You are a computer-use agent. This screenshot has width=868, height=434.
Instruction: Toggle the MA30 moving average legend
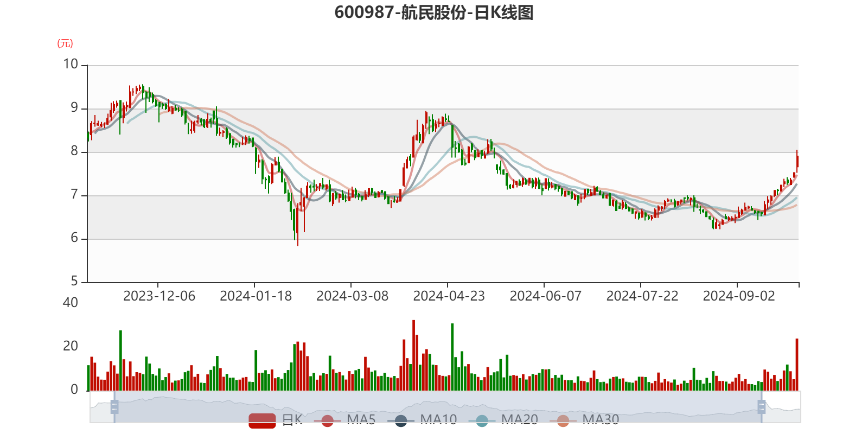[584, 420]
